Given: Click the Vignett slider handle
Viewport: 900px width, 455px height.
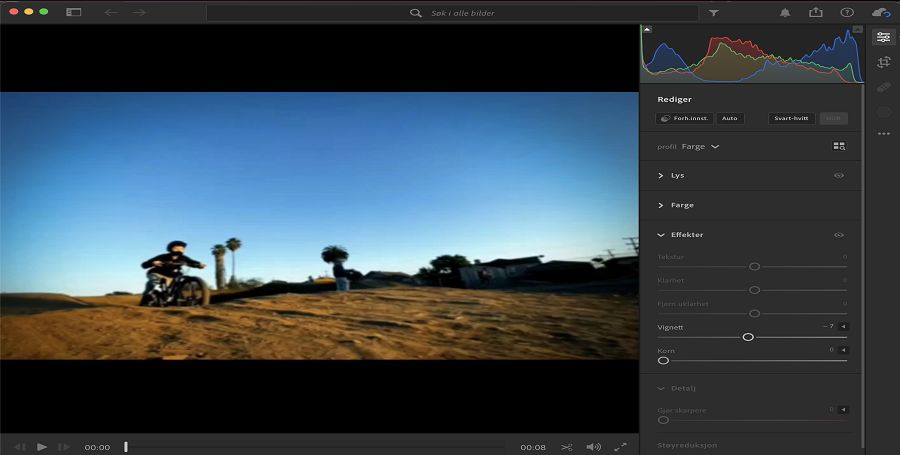Looking at the screenshot, I should [x=748, y=337].
